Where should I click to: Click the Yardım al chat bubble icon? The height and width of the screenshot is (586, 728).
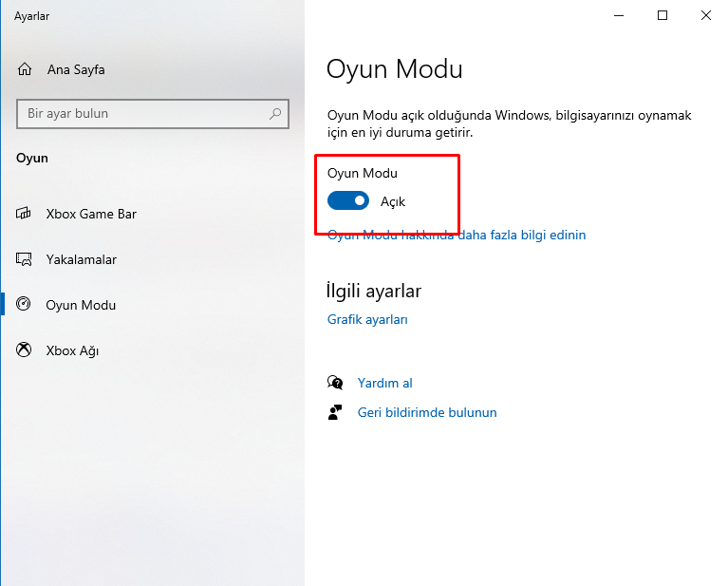335,383
